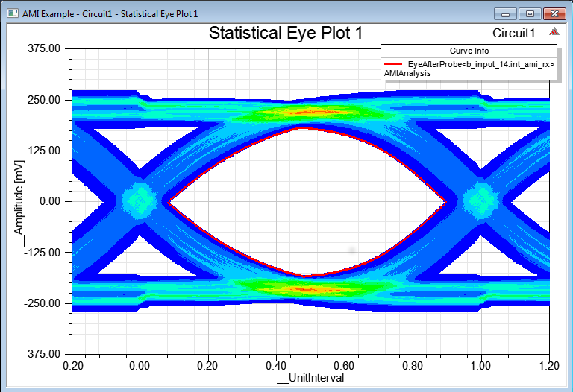
Task: Click the -250.00 Y-axis tick label
Action: click(42, 303)
